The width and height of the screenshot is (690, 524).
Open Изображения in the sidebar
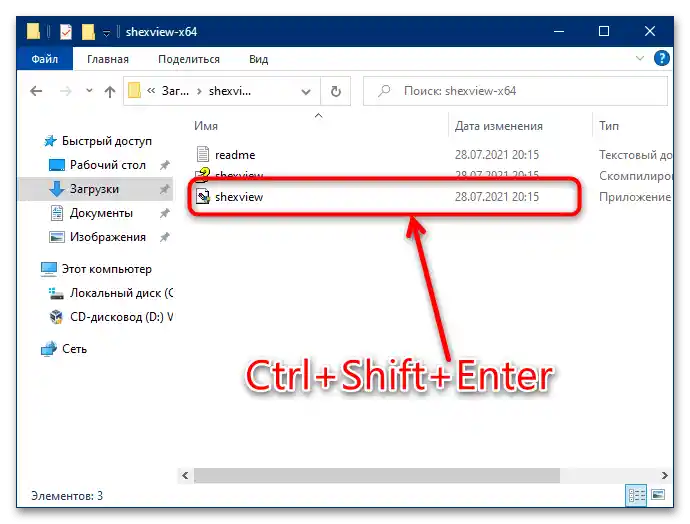[x=107, y=237]
